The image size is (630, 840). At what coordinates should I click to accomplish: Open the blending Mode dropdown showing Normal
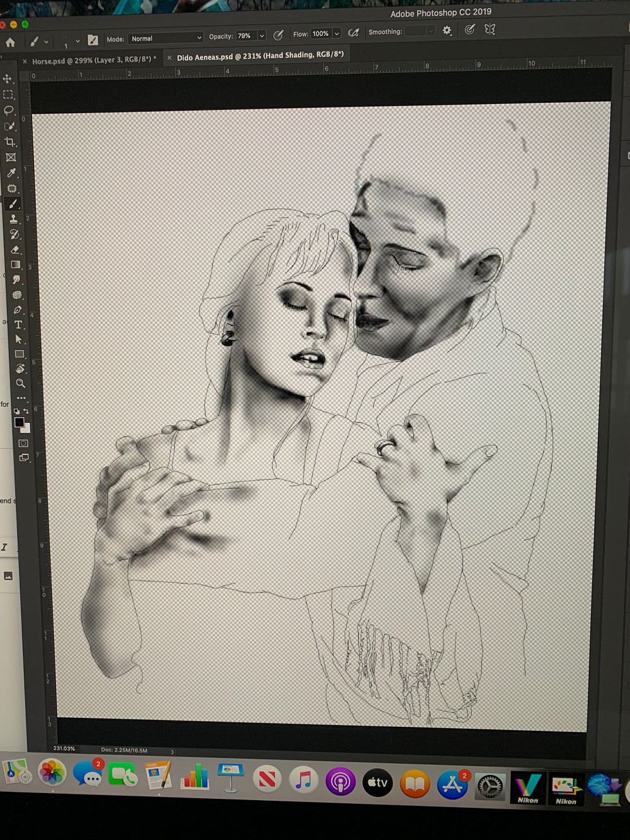166,38
